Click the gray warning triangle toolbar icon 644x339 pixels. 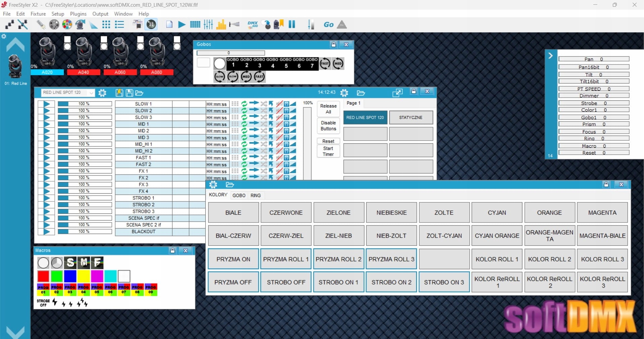342,25
